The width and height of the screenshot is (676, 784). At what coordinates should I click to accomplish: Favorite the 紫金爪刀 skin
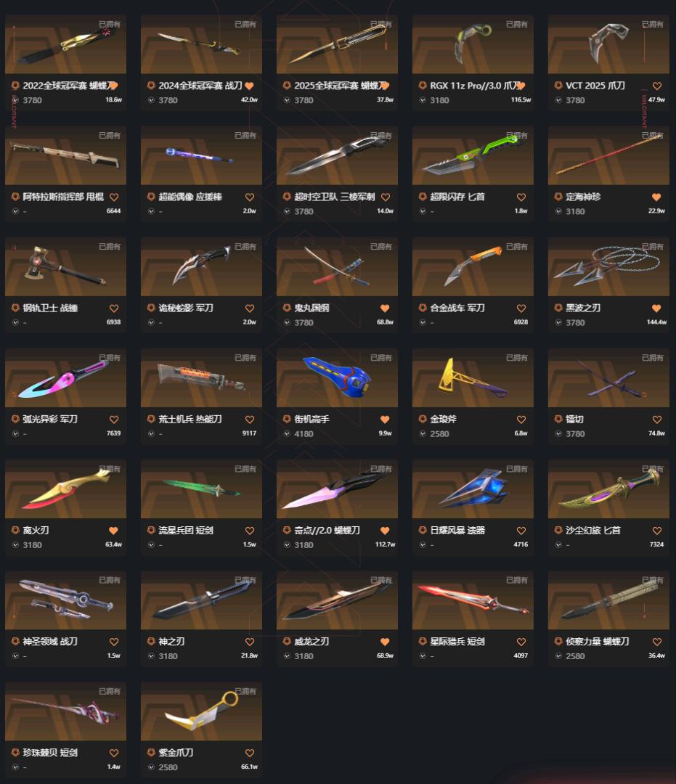[250, 753]
